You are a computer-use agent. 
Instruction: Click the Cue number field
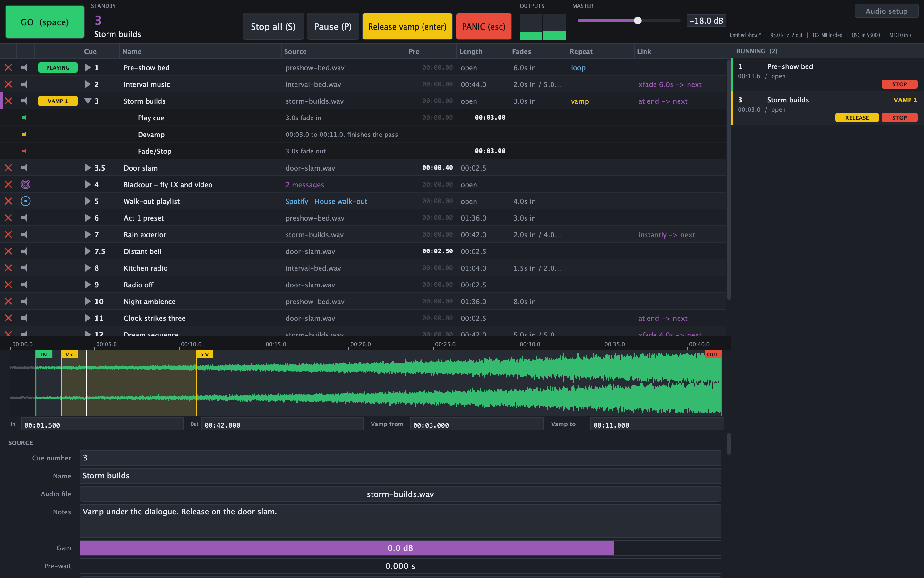[x=400, y=458]
